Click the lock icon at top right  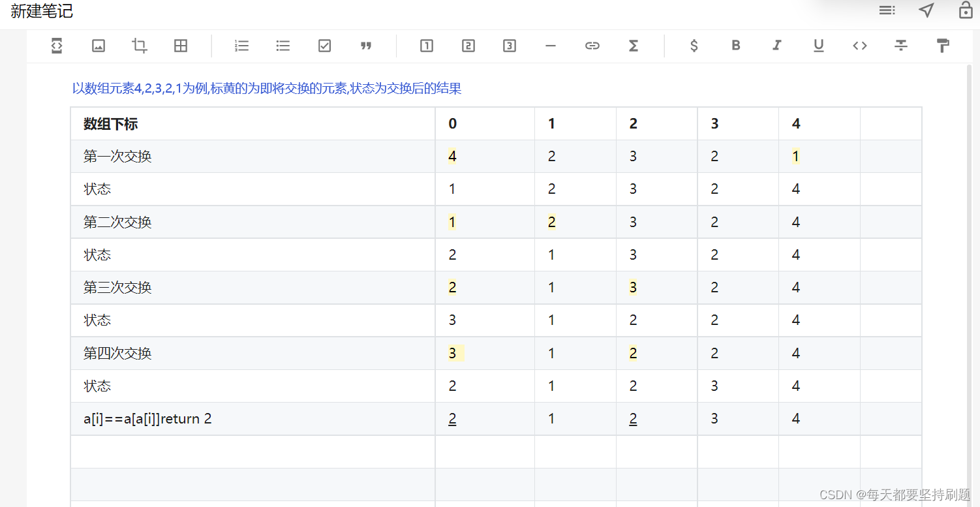[966, 10]
